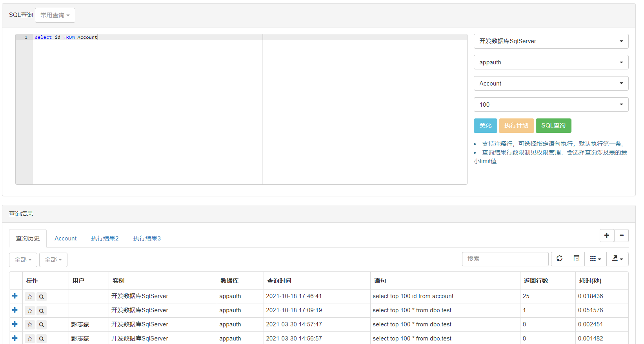Open the appauth database dropdown

[x=551, y=62]
